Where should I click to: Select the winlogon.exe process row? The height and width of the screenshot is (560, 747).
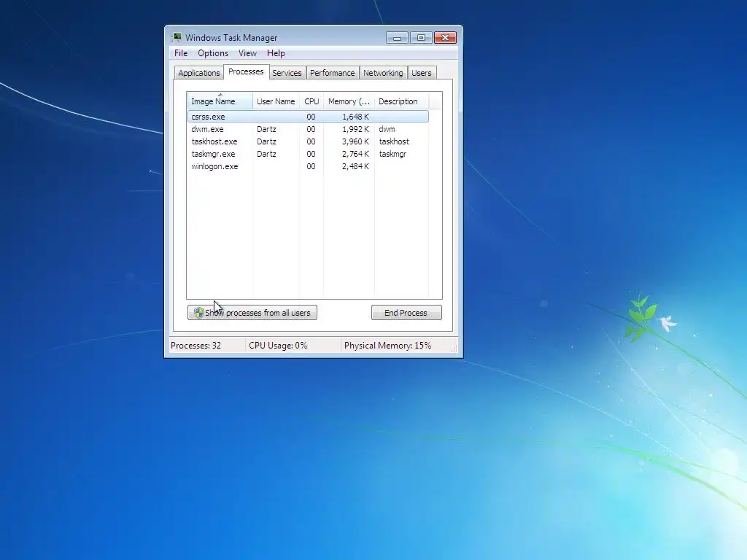308,166
